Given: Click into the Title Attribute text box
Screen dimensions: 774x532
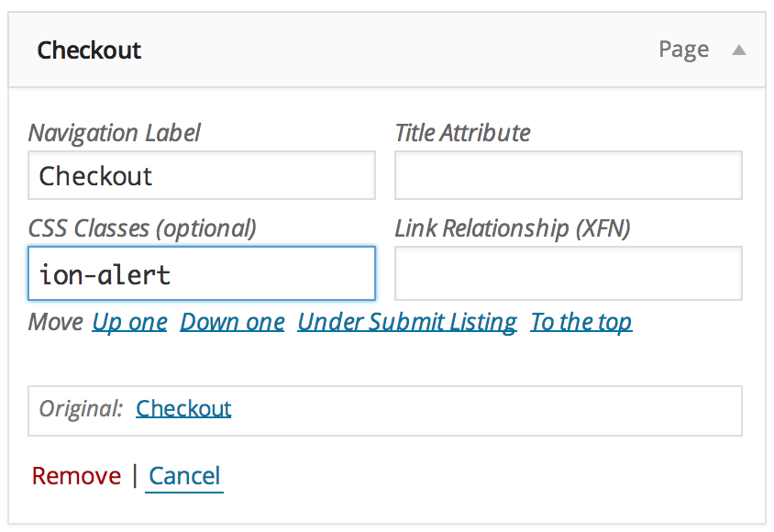Looking at the screenshot, I should tap(568, 175).
